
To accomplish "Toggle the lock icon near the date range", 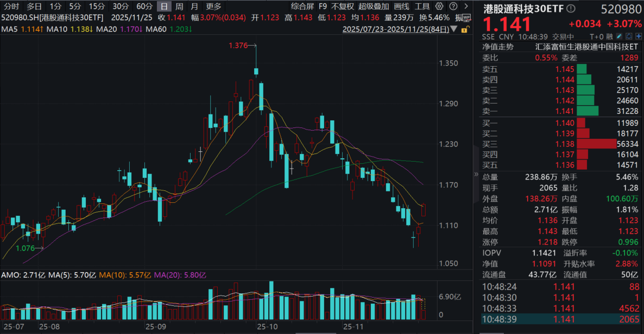I will point(465,29).
